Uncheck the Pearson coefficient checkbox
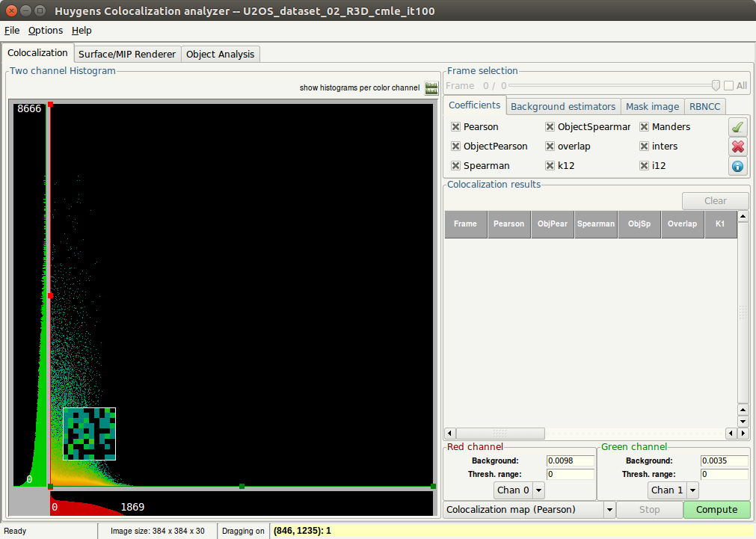 tap(456, 127)
